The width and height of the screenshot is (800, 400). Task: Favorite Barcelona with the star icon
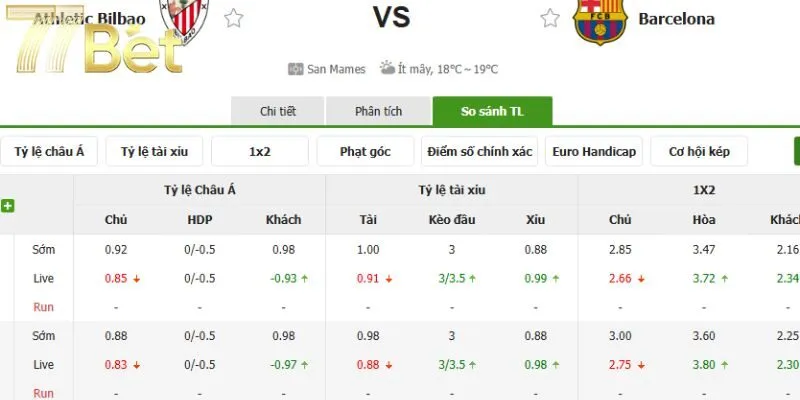click(550, 18)
